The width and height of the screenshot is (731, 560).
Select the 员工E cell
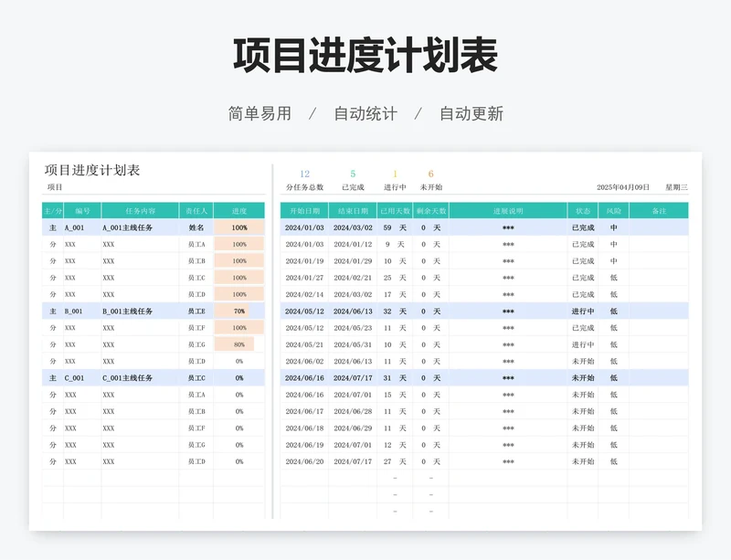point(196,311)
